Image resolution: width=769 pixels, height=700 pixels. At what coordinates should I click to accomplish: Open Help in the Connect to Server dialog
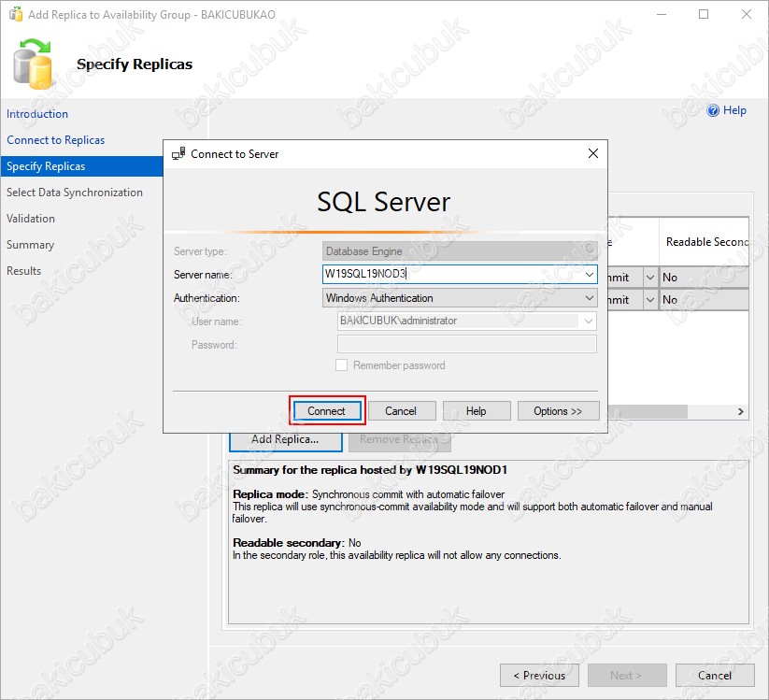point(477,410)
